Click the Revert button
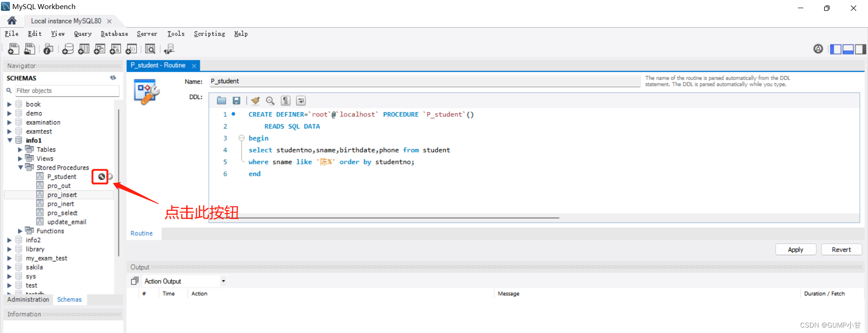 (841, 249)
